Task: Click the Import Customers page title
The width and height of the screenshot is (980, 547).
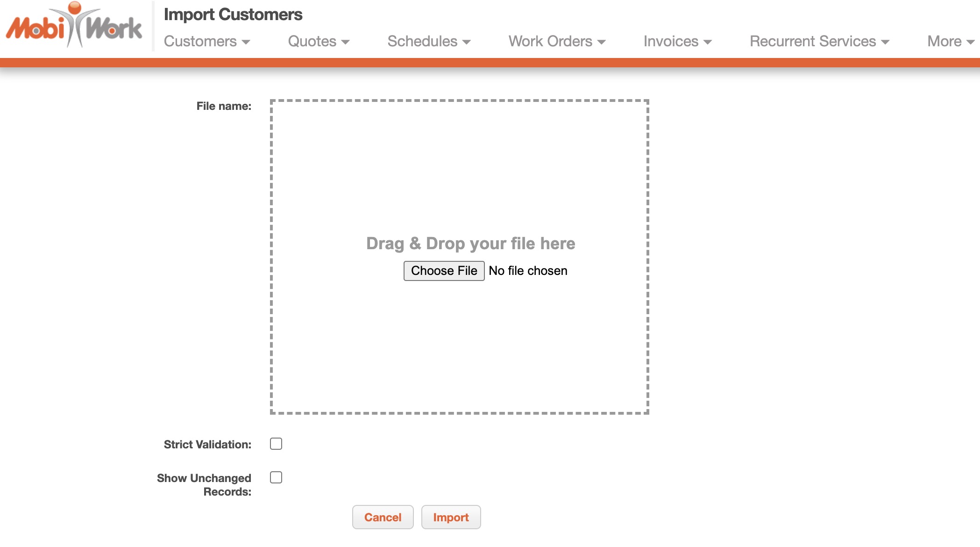Action: click(233, 14)
